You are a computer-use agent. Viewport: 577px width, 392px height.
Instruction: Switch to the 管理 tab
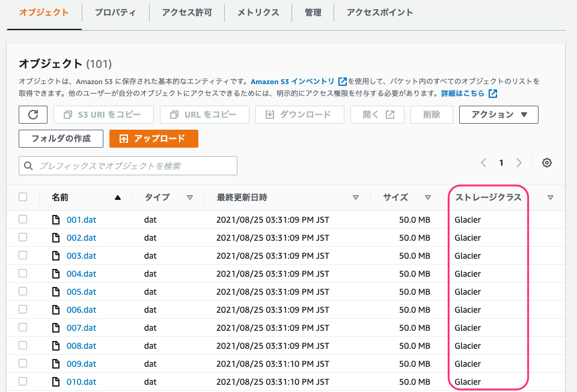313,13
